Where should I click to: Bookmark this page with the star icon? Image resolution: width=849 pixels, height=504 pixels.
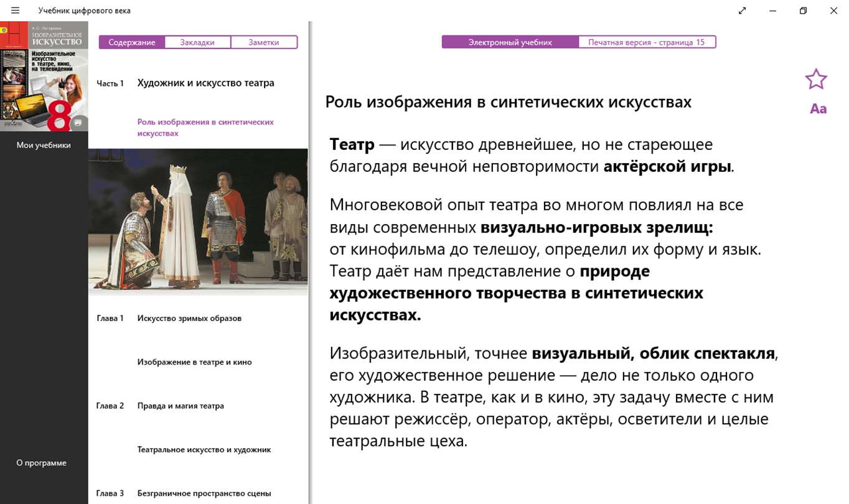pyautogui.click(x=816, y=79)
